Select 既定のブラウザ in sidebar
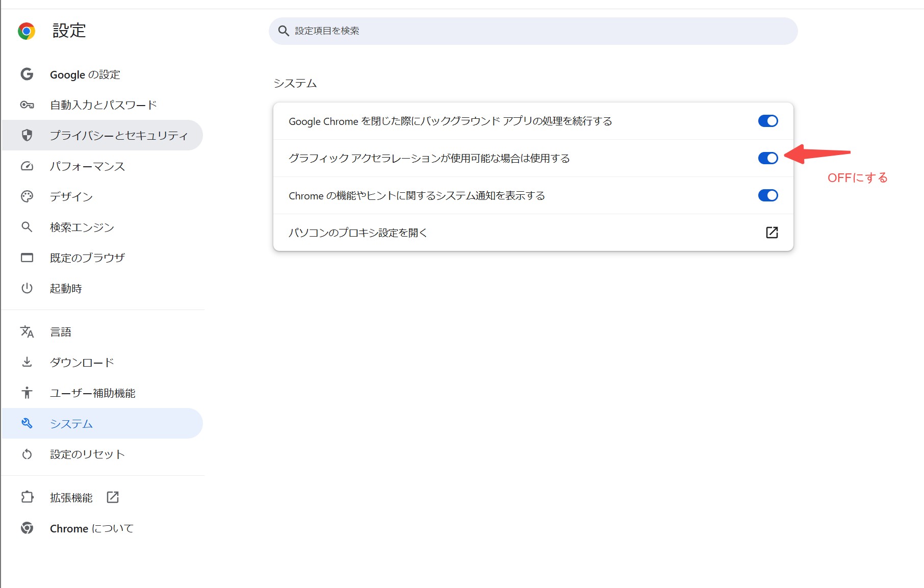This screenshot has height=588, width=924. (x=102, y=258)
